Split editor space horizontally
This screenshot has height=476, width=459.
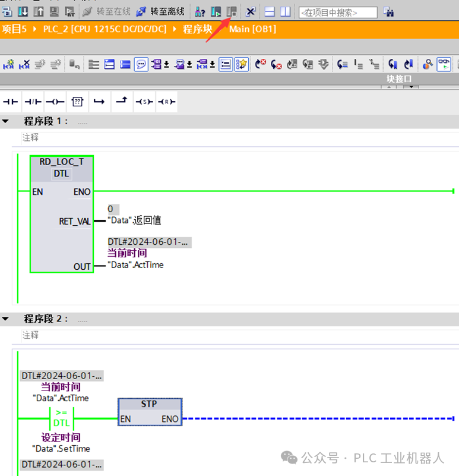coord(270,12)
